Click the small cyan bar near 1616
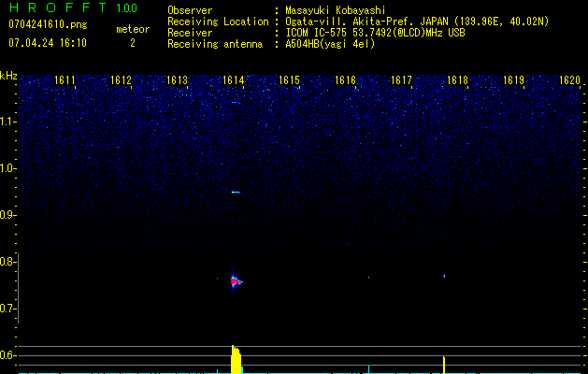 369,368
